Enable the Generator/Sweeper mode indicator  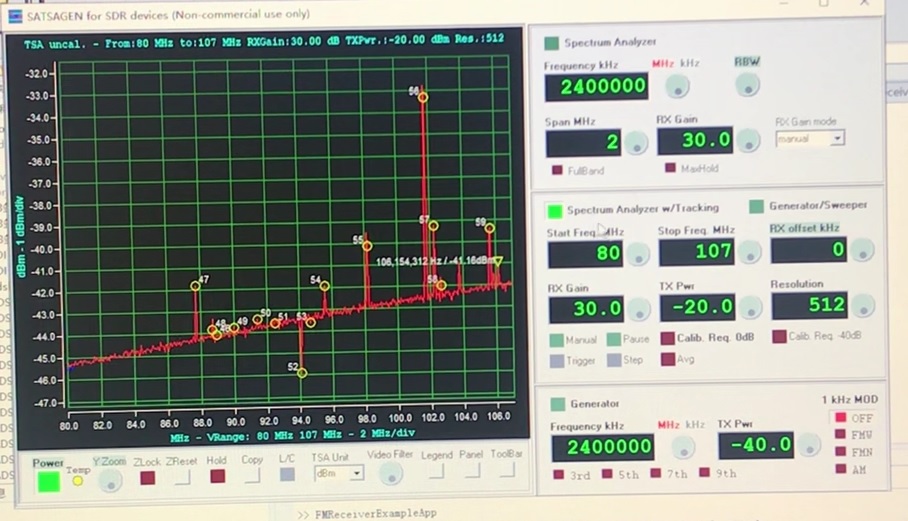(x=757, y=207)
